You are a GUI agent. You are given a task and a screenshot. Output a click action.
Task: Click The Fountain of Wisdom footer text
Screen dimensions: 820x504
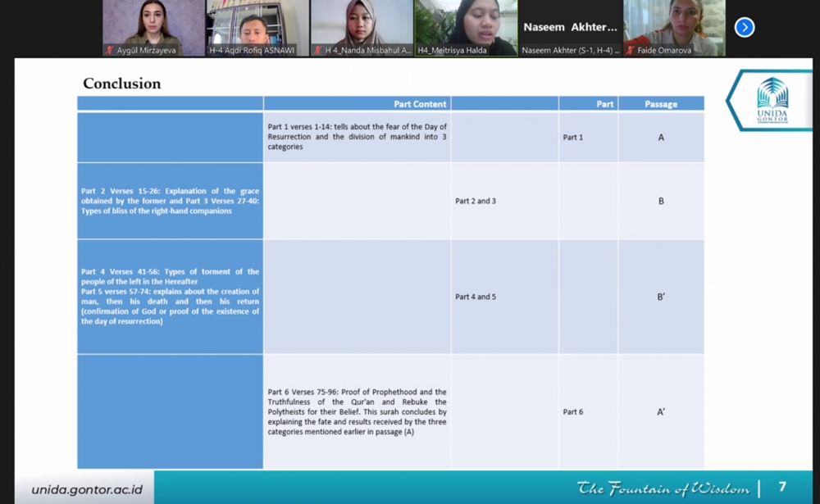pos(663,489)
